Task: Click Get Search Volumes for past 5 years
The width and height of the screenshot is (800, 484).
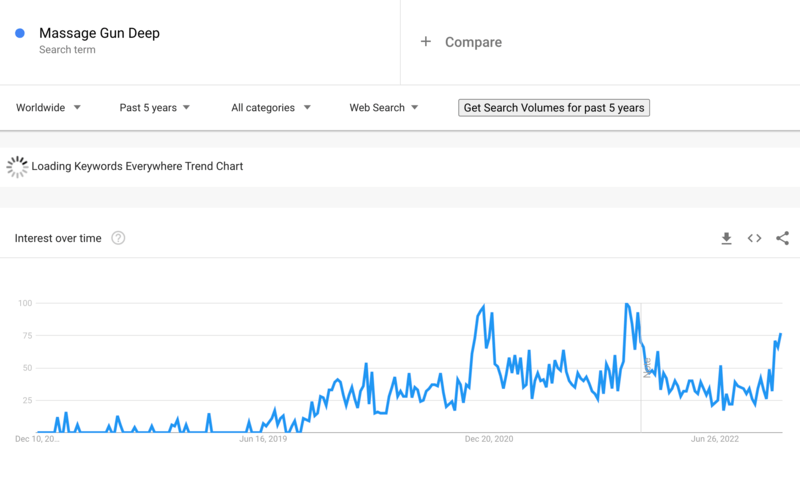Action: [554, 108]
